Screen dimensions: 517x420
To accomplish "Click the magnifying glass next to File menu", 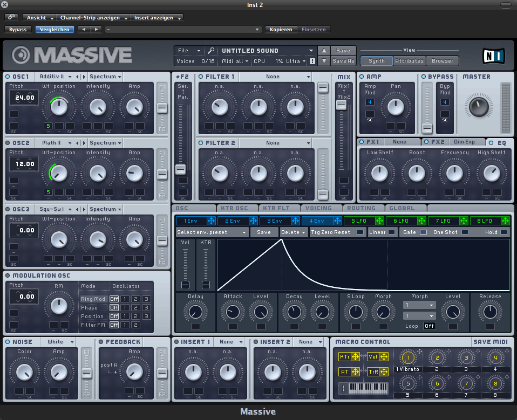I will [x=210, y=50].
